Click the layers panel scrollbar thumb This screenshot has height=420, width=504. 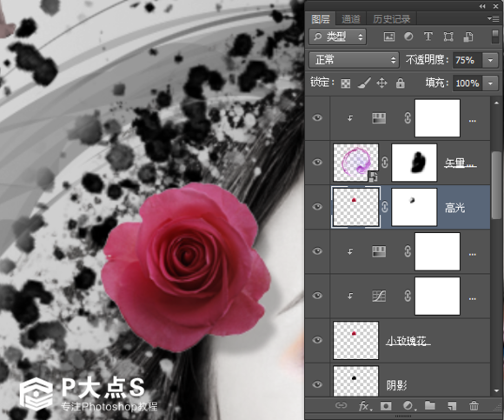click(x=496, y=185)
